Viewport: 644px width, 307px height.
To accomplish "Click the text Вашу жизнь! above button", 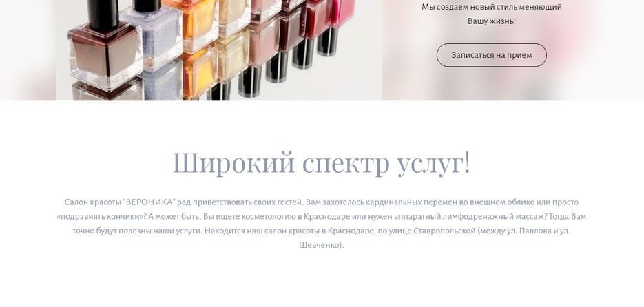I will 492,21.
